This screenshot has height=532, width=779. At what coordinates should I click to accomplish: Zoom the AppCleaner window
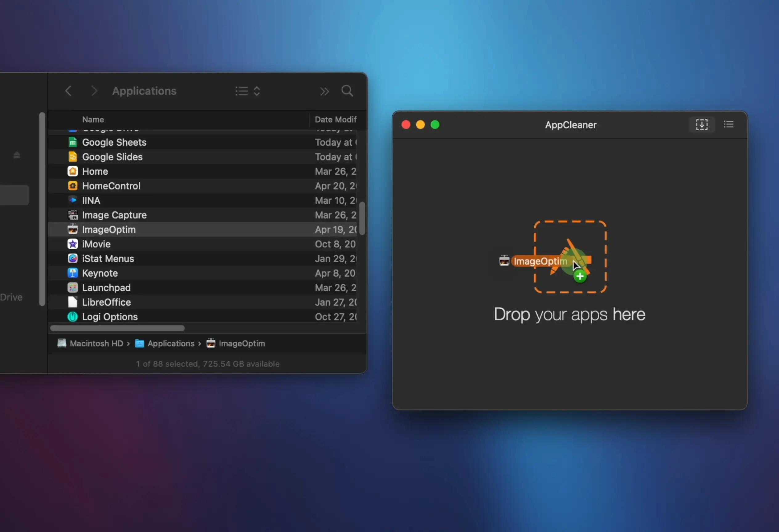coord(435,125)
